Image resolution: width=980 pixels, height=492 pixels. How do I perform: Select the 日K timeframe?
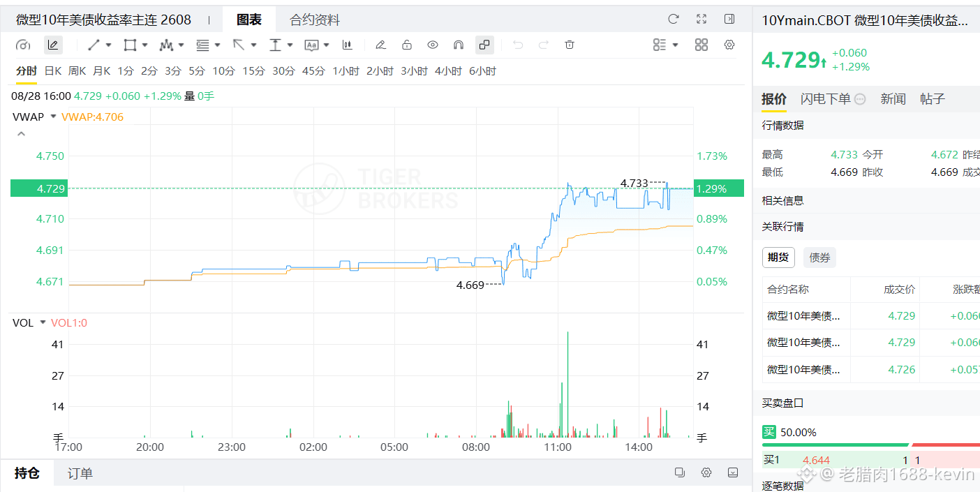[x=53, y=71]
